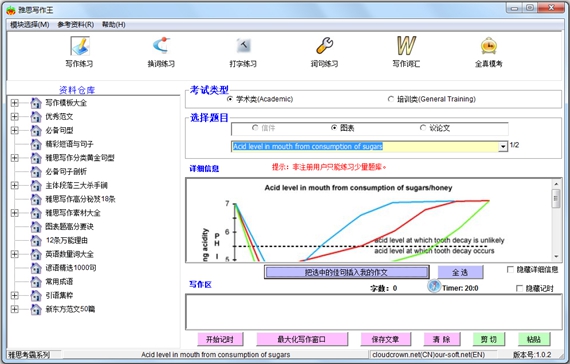The image size is (570, 364).
Task: Click the house icon beside 图表题高分要诀
Action: (36, 227)
